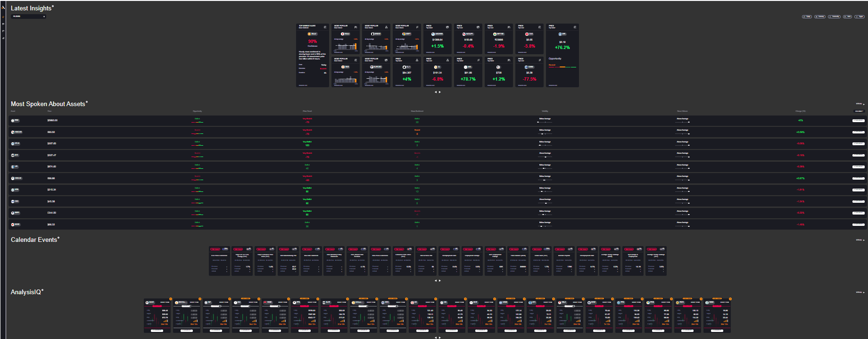Open the +78.7% top gainer card

pyautogui.click(x=468, y=72)
